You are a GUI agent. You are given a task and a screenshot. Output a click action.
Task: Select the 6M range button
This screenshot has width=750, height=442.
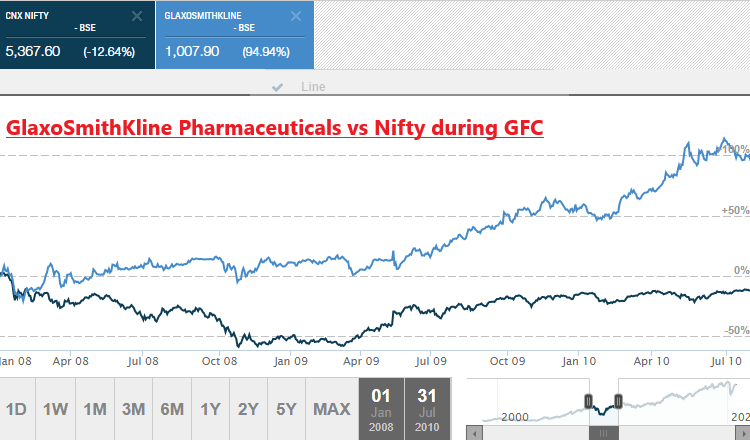[x=172, y=409]
